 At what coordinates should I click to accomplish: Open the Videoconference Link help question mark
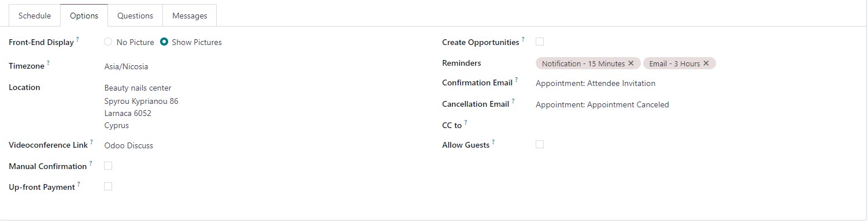pos(91,143)
